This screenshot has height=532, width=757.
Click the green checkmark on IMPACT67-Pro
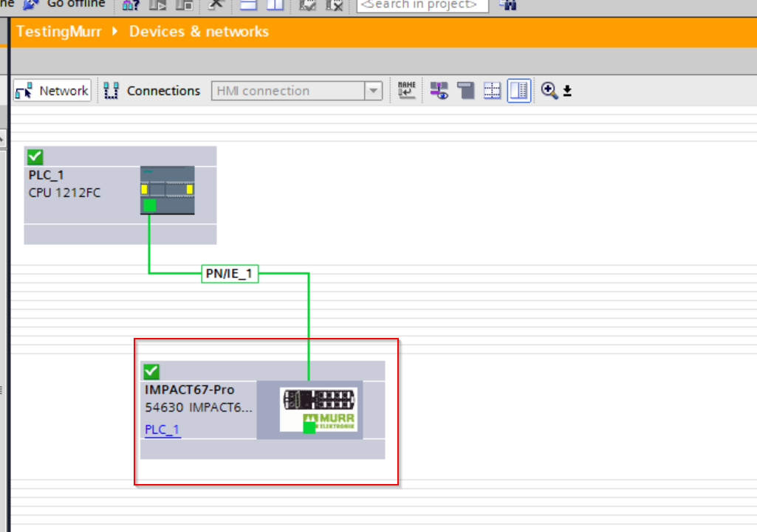point(151,371)
